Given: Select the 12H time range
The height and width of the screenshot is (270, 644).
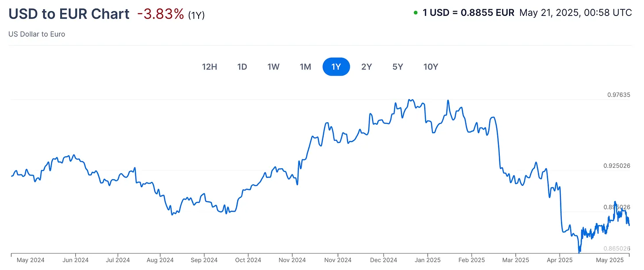Looking at the screenshot, I should [210, 66].
